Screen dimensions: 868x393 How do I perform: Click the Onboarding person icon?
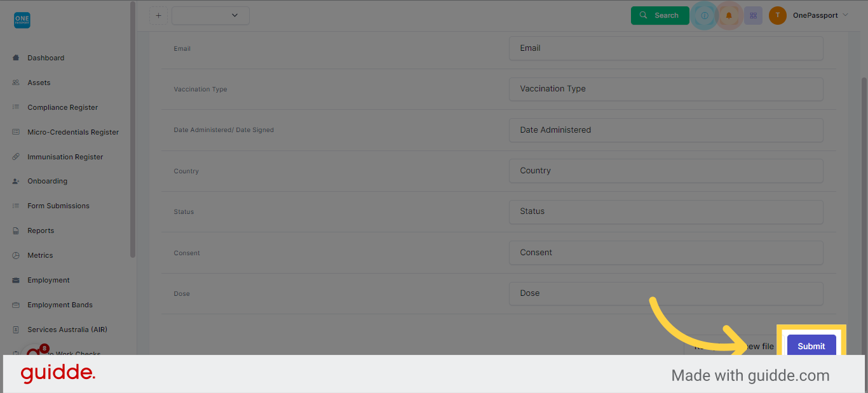click(x=16, y=181)
